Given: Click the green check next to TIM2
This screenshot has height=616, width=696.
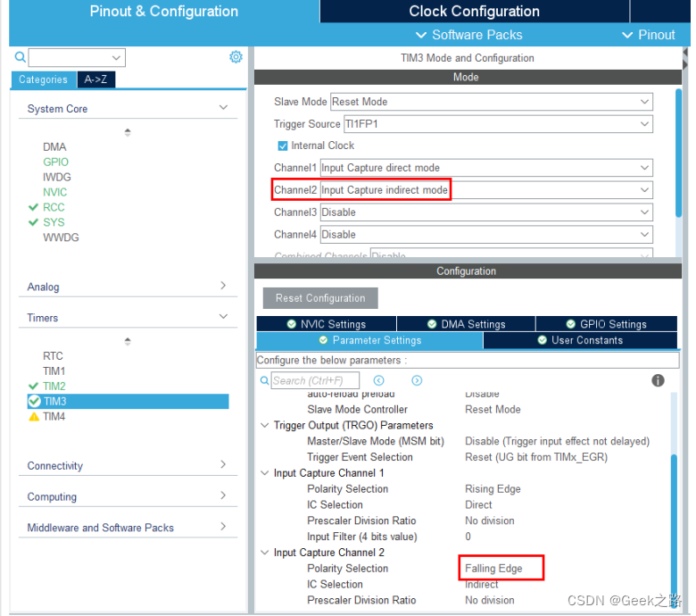Looking at the screenshot, I should click(33, 386).
